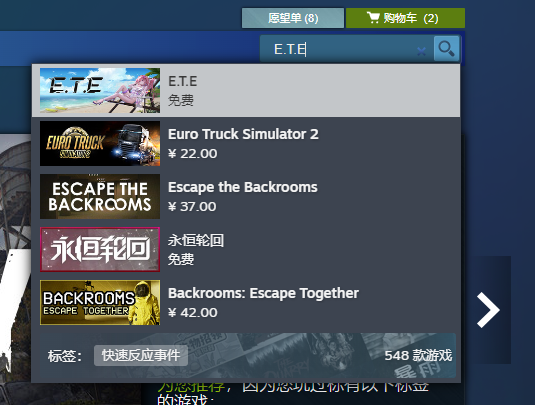The height and width of the screenshot is (405, 535).
Task: Open the 548 款游戏 results link
Action: coord(418,356)
